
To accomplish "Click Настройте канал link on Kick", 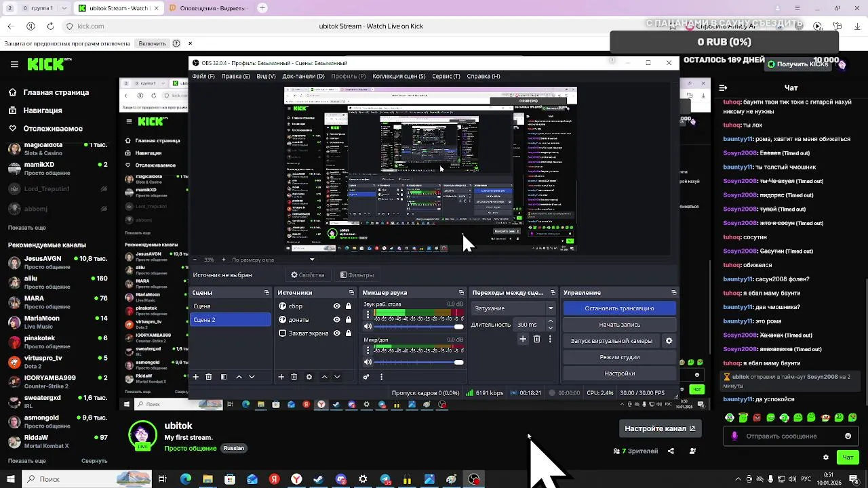I will coord(660,428).
